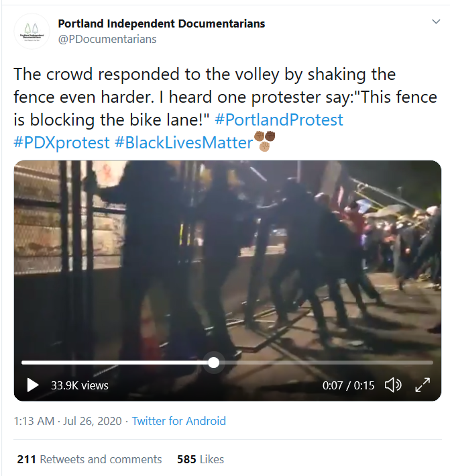View the 585 Likes list
Screen dimensions: 450x476
200,459
